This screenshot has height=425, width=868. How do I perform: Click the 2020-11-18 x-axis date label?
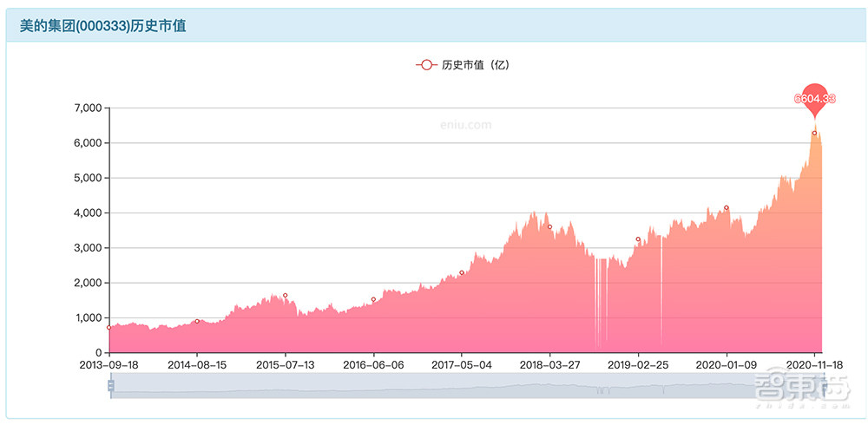pos(814,366)
